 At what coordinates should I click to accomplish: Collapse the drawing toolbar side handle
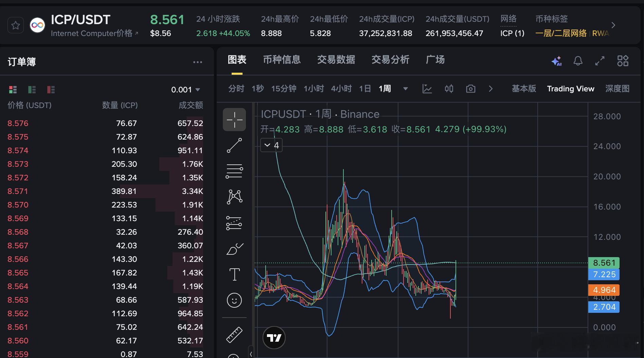(251, 354)
